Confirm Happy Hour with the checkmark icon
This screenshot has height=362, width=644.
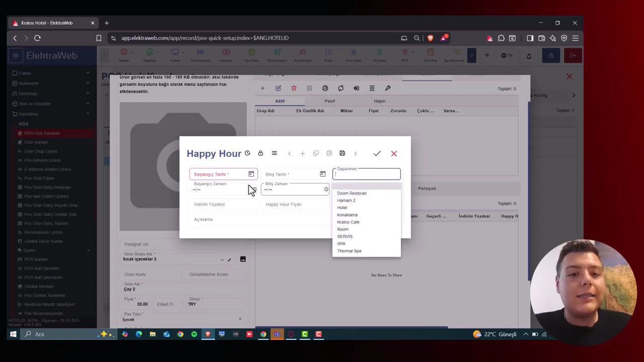click(377, 153)
